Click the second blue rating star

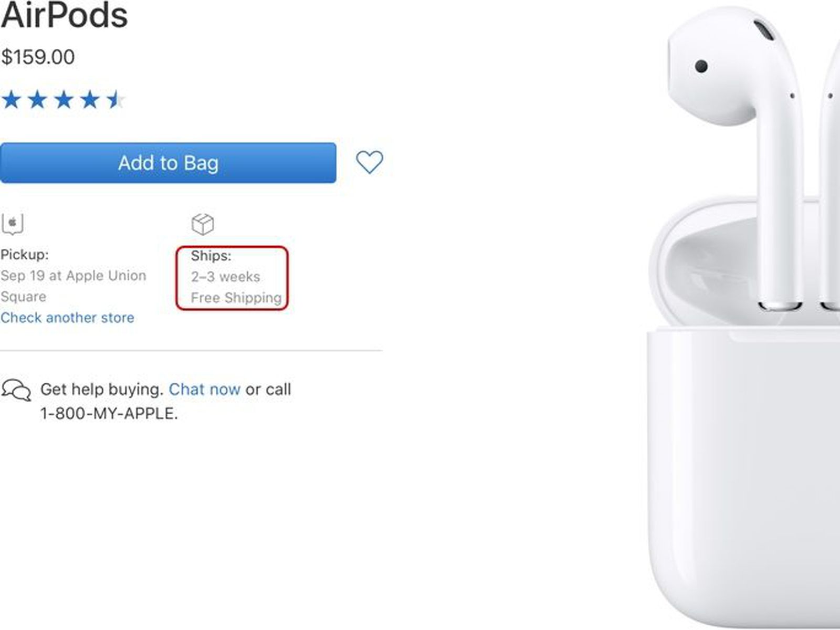coord(37,99)
